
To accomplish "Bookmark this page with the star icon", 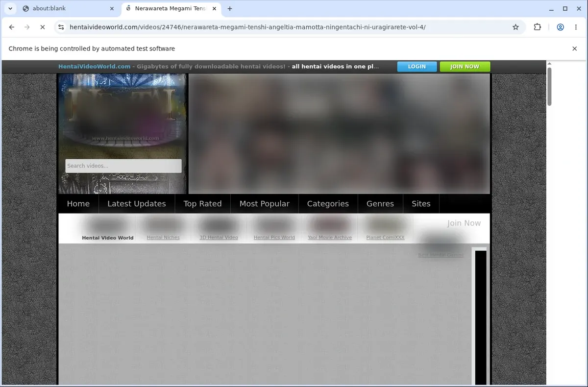I will pos(515,27).
